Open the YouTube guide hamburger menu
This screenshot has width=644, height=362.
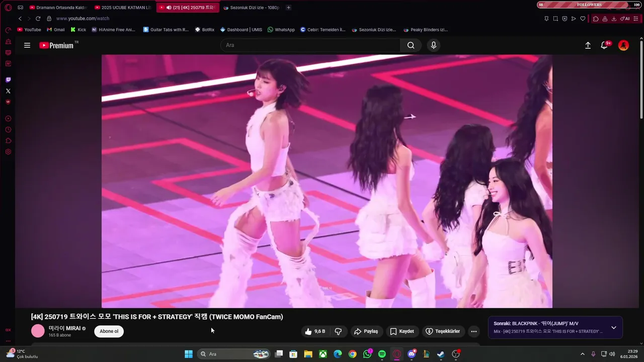pyautogui.click(x=27, y=45)
